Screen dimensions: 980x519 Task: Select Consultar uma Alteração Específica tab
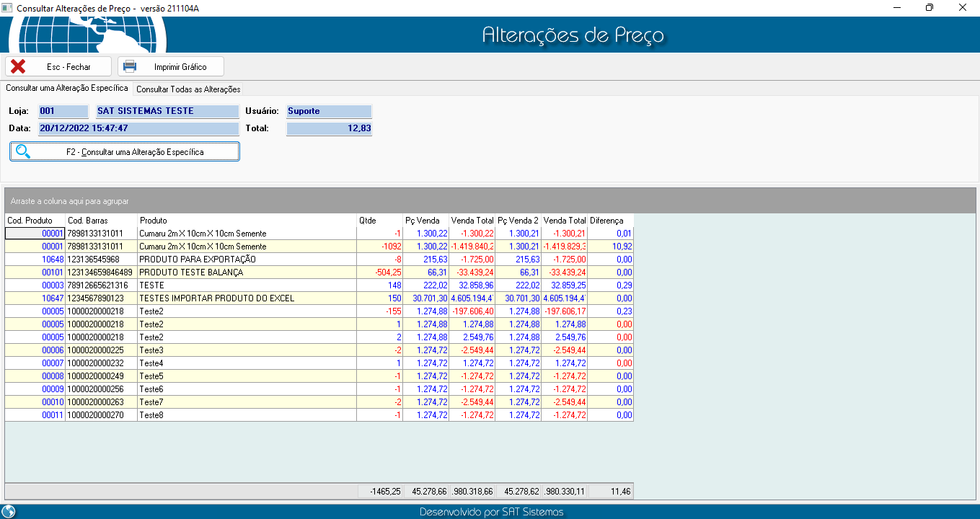coord(67,88)
